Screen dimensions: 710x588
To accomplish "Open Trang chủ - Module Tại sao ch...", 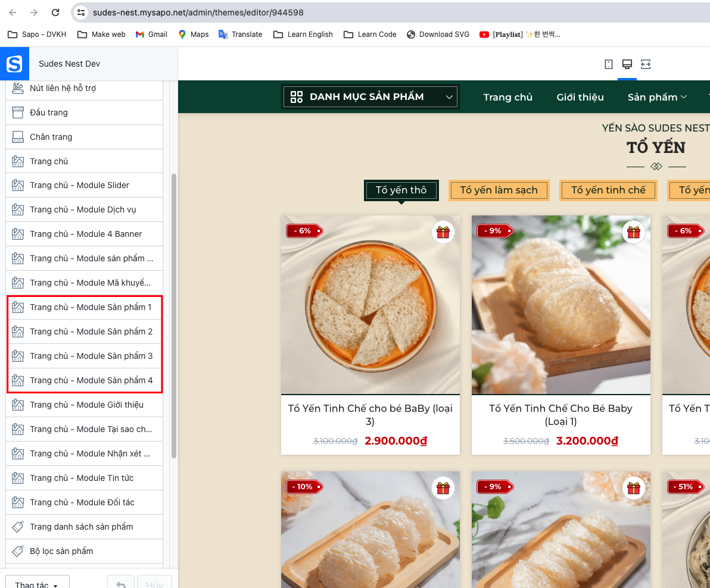I will pos(84,430).
